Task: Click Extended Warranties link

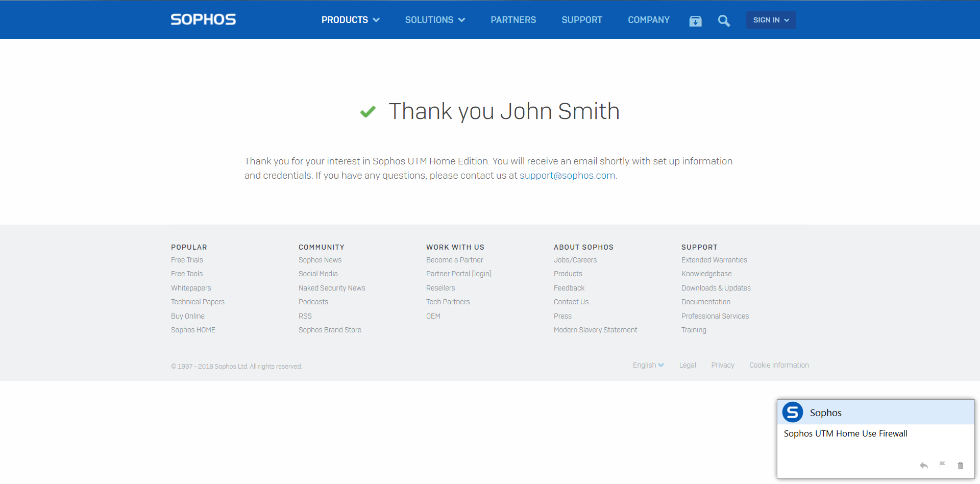Action: point(714,260)
